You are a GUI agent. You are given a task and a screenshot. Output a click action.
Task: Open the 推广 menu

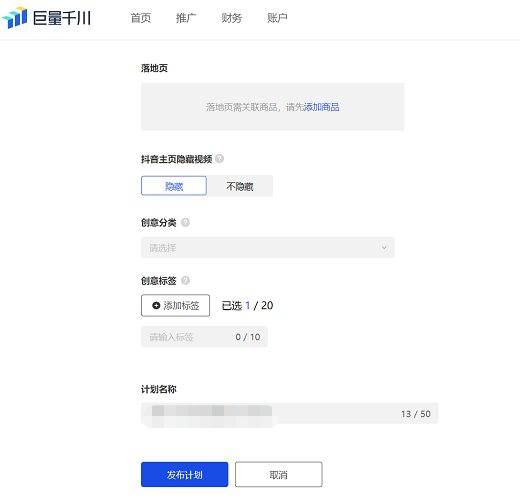click(186, 18)
